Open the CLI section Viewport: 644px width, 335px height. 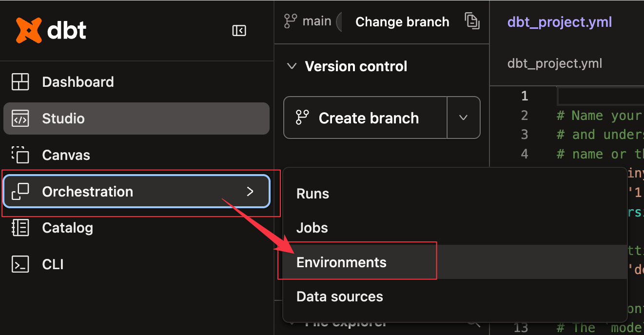137,264
